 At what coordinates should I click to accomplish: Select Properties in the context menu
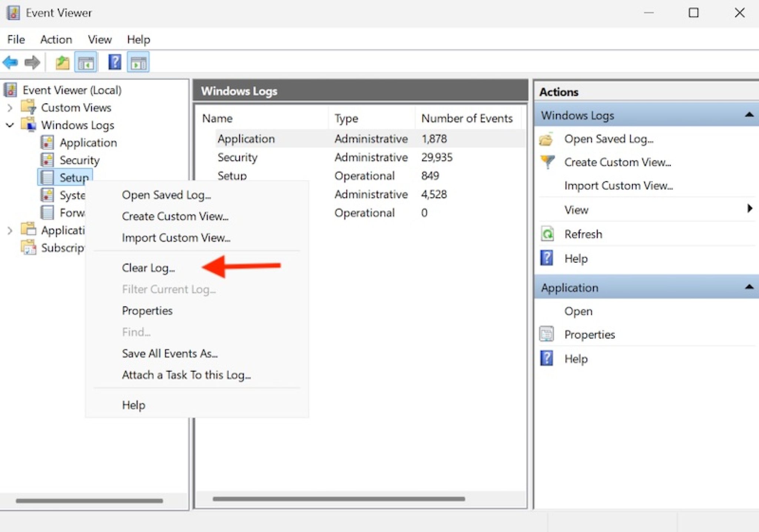click(147, 310)
